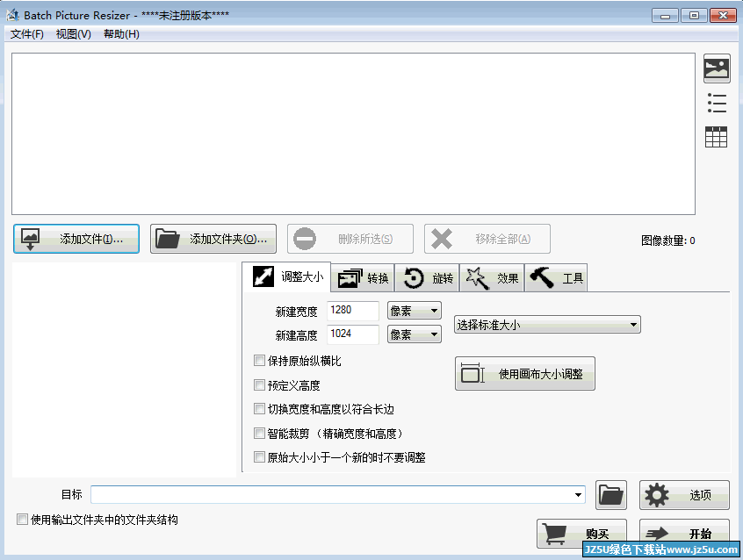
Task: Open the 调整大小 resize tab
Action: click(x=286, y=276)
